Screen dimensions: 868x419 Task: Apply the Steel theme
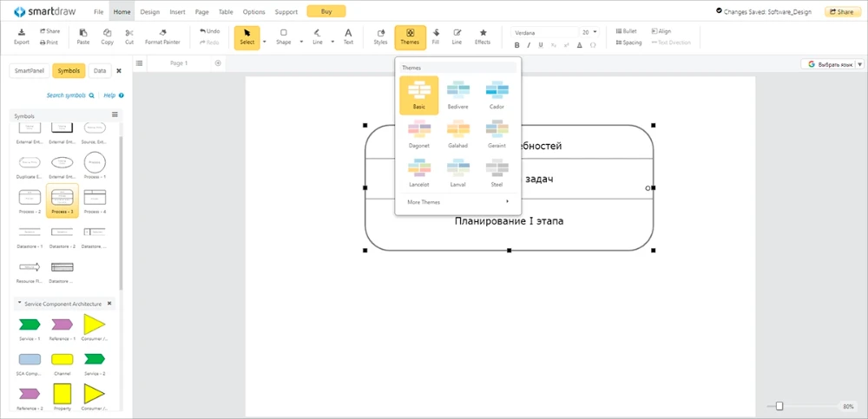coord(496,173)
